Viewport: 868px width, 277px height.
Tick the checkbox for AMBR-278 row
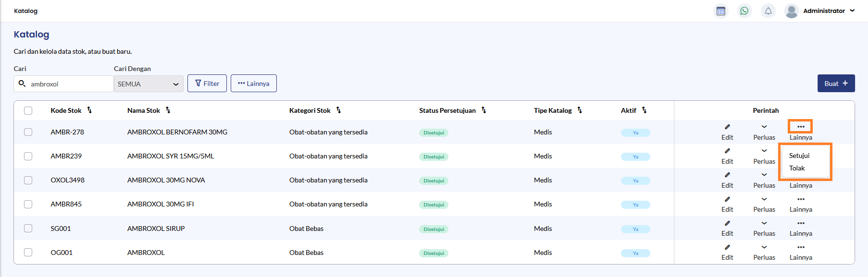tap(28, 132)
